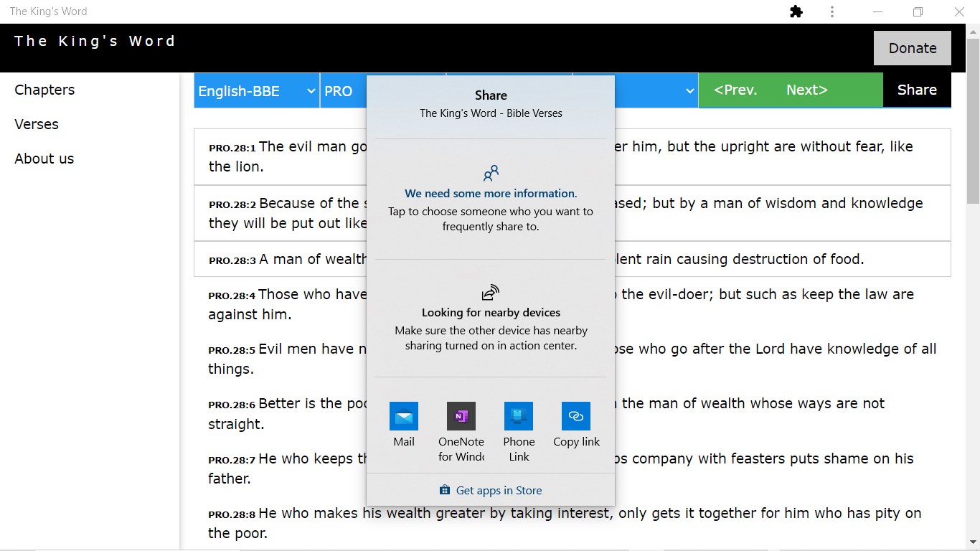
Task: Go to previous chapter with <Prev.
Action: click(x=735, y=90)
